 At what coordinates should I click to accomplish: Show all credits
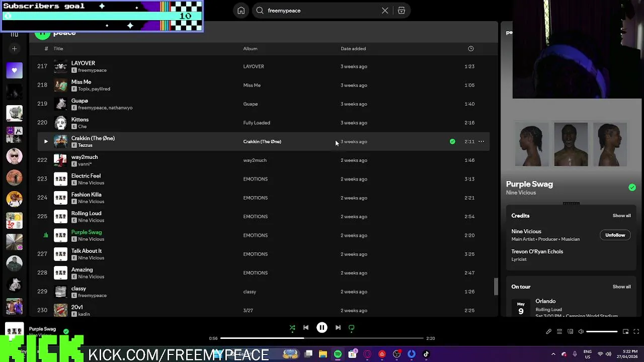click(x=621, y=216)
